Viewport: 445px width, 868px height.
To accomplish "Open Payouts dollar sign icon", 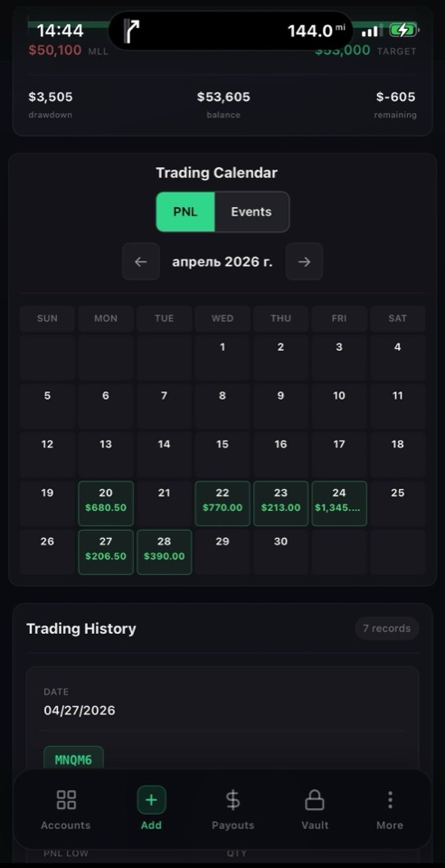I will (233, 800).
